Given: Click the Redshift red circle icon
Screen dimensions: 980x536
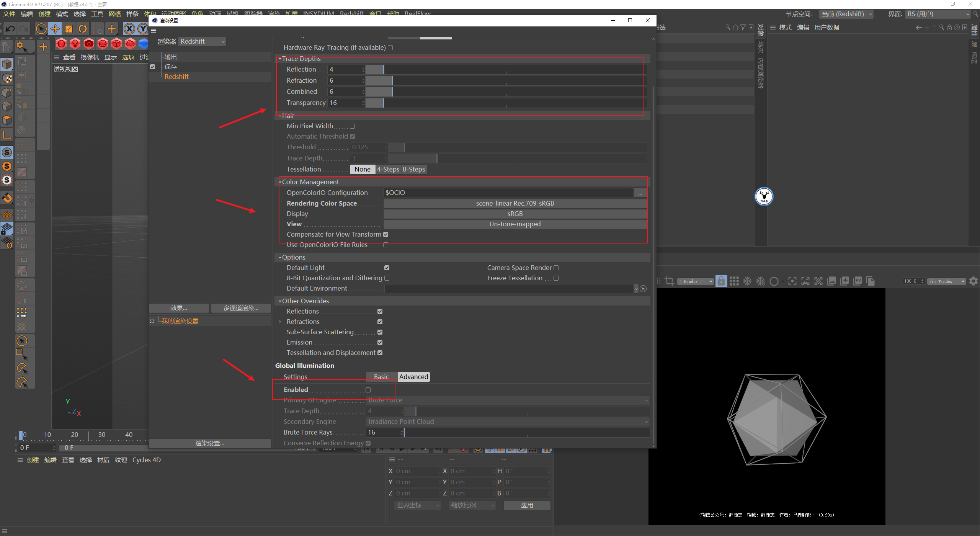Looking at the screenshot, I should click(61, 44).
